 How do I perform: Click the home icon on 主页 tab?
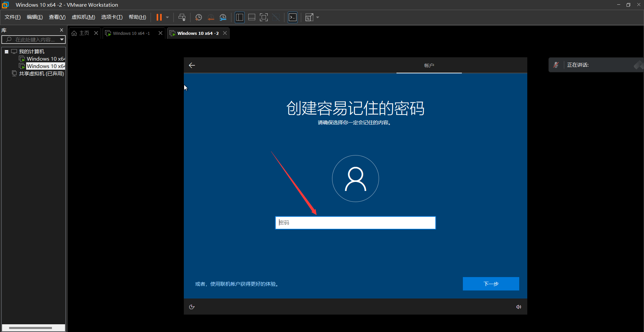click(x=74, y=33)
